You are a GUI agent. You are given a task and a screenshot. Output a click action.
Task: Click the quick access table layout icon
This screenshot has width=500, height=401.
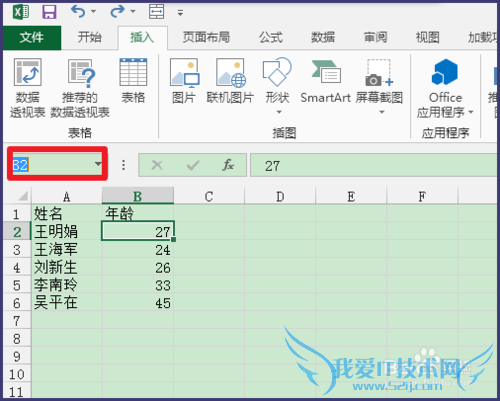click(157, 12)
